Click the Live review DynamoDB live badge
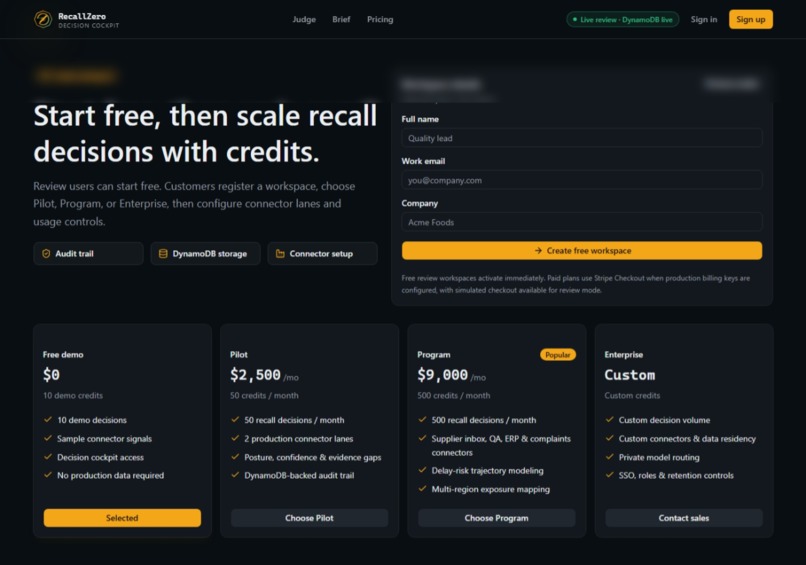The image size is (806, 565). point(622,20)
